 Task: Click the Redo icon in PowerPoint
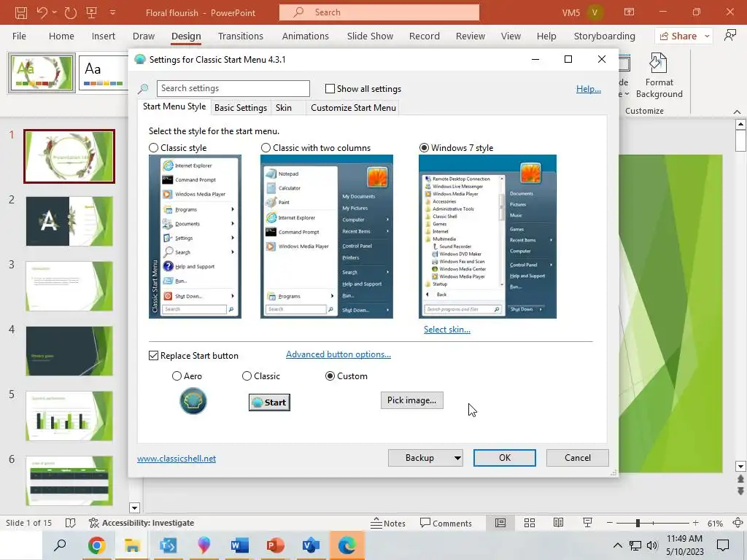point(71,12)
